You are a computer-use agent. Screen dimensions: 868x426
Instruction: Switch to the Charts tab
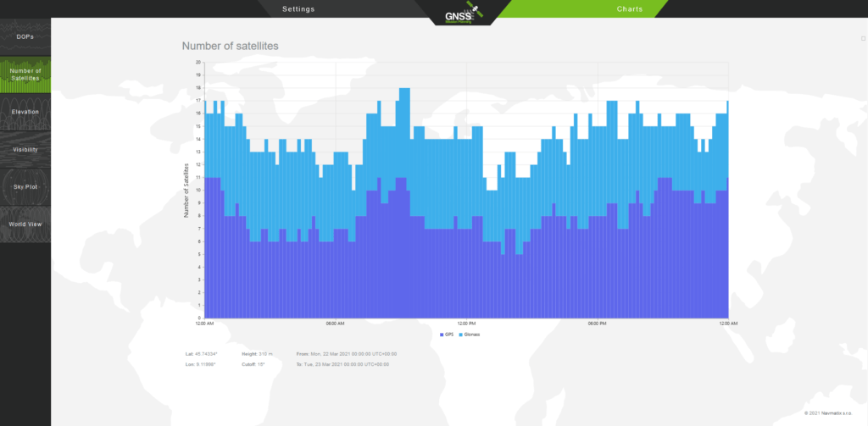click(629, 9)
